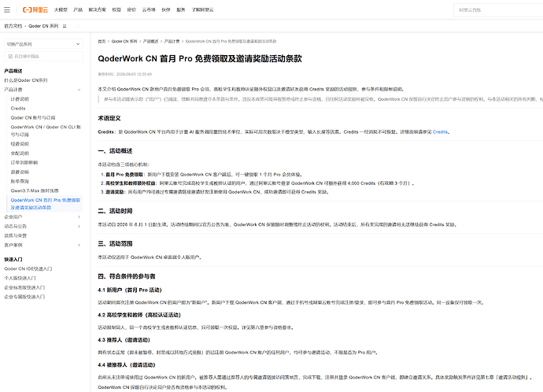Click the page title QoderWork CN 首月 Pro
The width and height of the screenshot is (543, 392).
[x=200, y=58]
